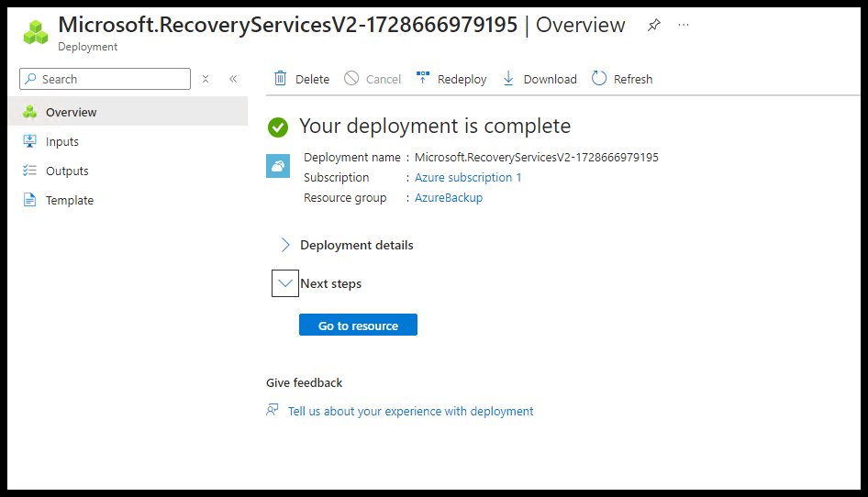Screen dimensions: 868x497
Task: Click the Go to resource button
Action: [x=358, y=325]
